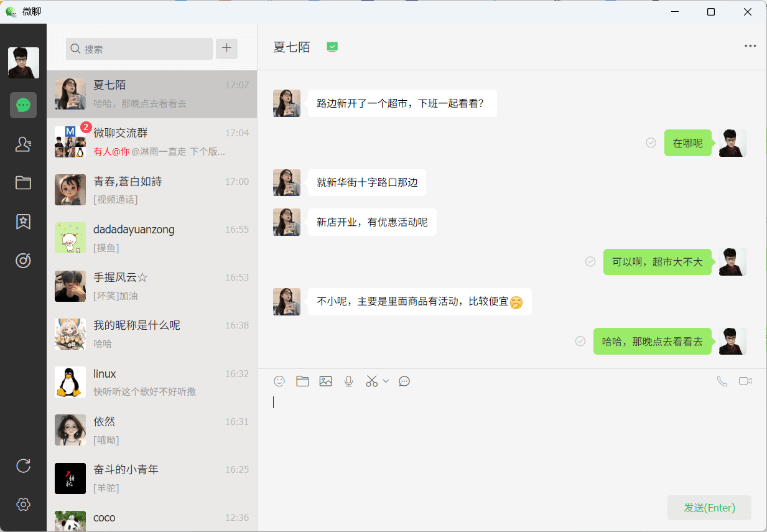Open the Moments channel icon in sidebar
The height and width of the screenshot is (532, 767).
pyautogui.click(x=23, y=260)
